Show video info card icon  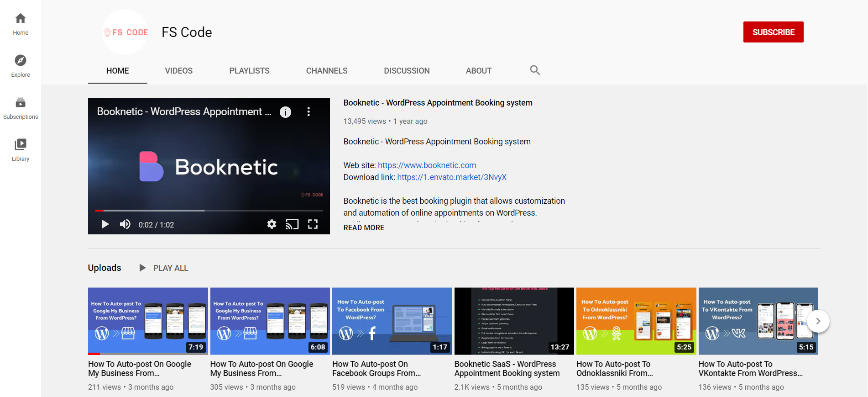point(285,112)
